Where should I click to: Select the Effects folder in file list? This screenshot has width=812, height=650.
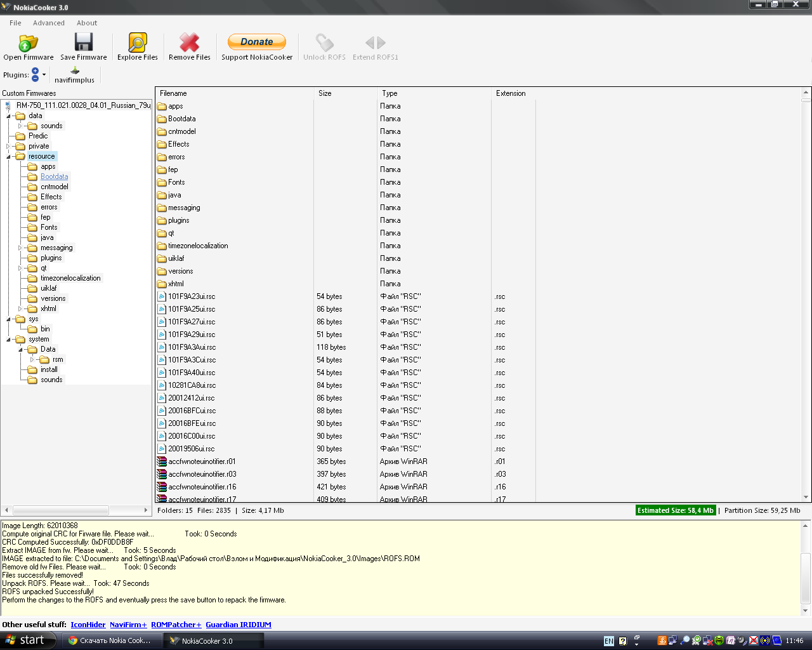[x=178, y=144]
